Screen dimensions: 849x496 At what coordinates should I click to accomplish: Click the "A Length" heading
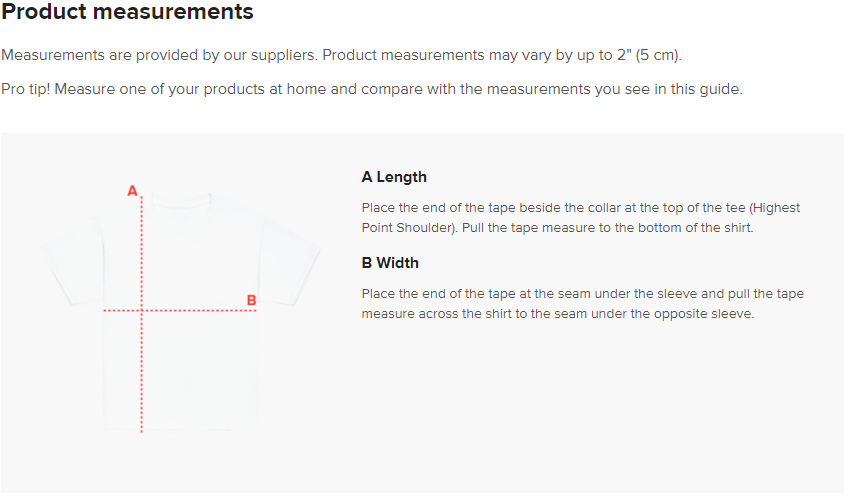tap(394, 177)
